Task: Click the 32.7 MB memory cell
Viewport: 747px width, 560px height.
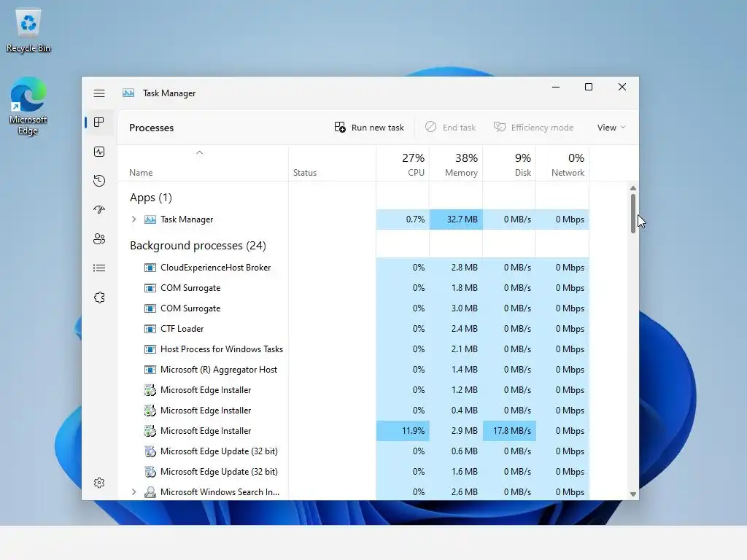Action: click(x=457, y=219)
